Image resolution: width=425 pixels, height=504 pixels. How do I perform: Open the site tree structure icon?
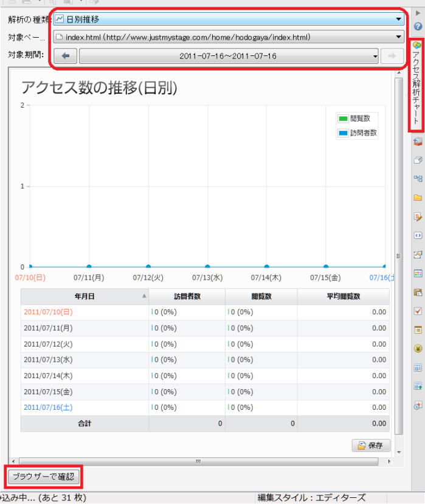(418, 179)
